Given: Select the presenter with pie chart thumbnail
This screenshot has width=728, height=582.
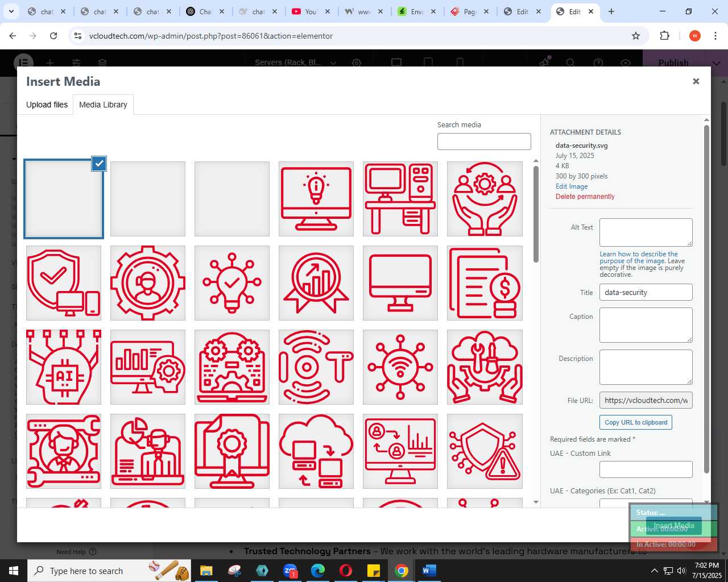Looking at the screenshot, I should pos(148,451).
